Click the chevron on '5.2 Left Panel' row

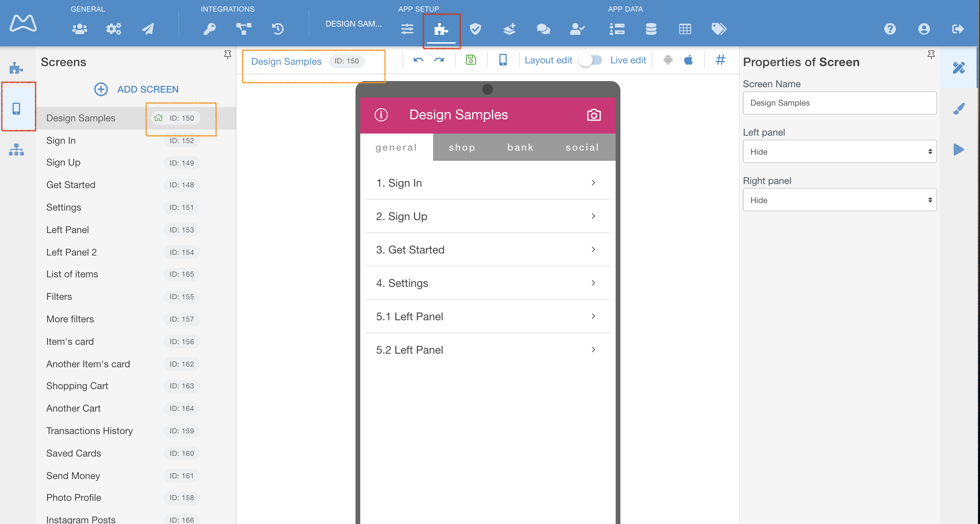coord(594,350)
